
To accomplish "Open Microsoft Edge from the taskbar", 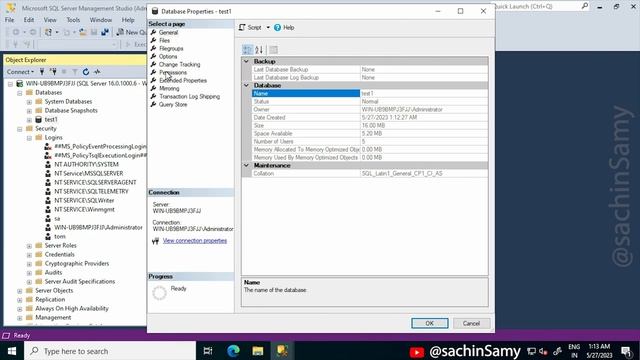I will click(x=233, y=351).
